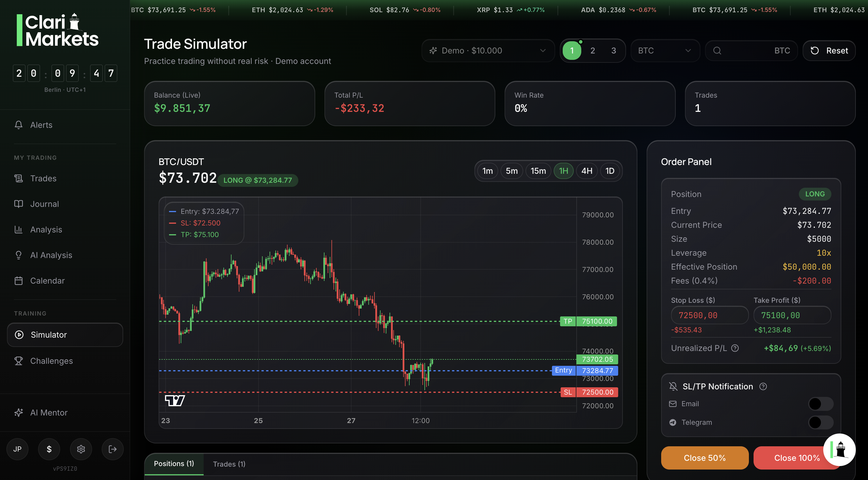Click the TP 75100.00 price line label

click(x=588, y=321)
